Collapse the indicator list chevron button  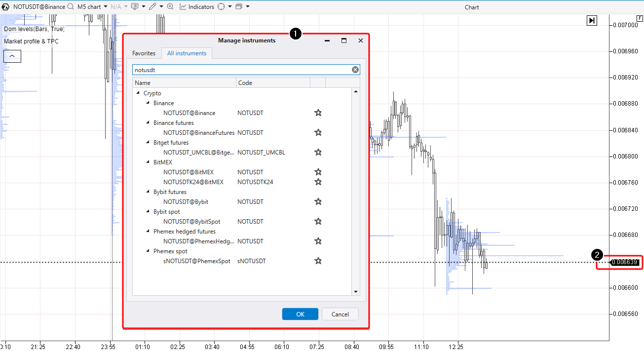pyautogui.click(x=12, y=56)
